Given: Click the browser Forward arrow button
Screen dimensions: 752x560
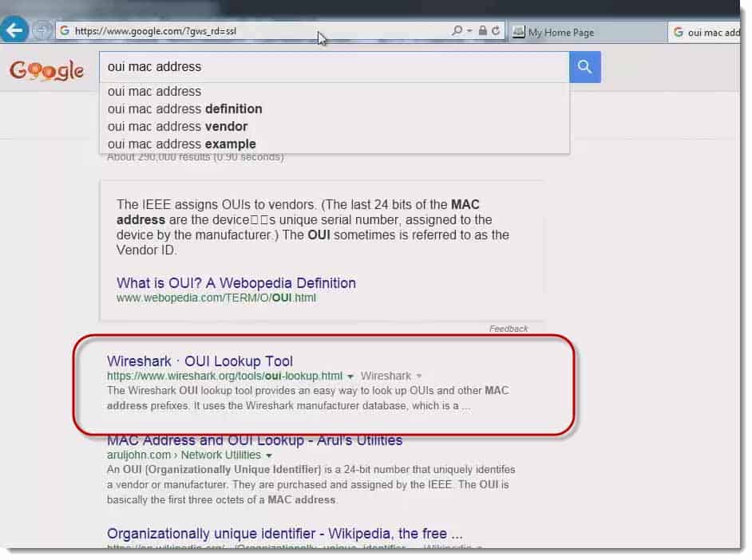Looking at the screenshot, I should [42, 30].
